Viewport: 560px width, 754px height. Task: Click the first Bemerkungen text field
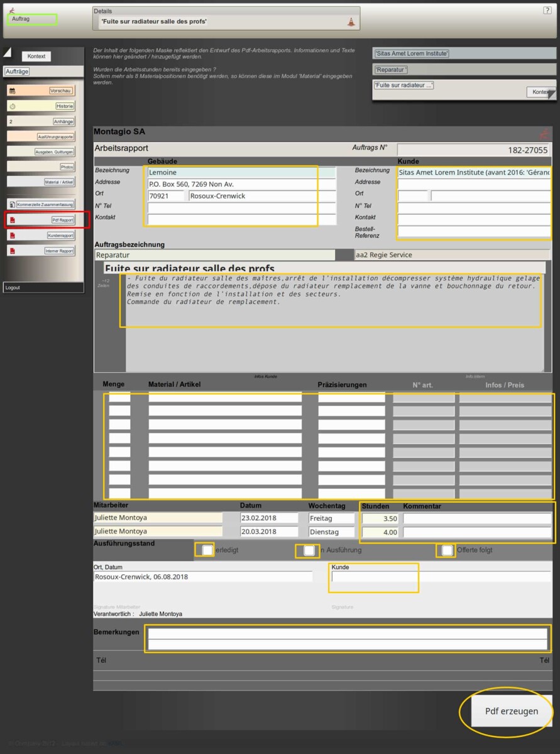point(347,633)
